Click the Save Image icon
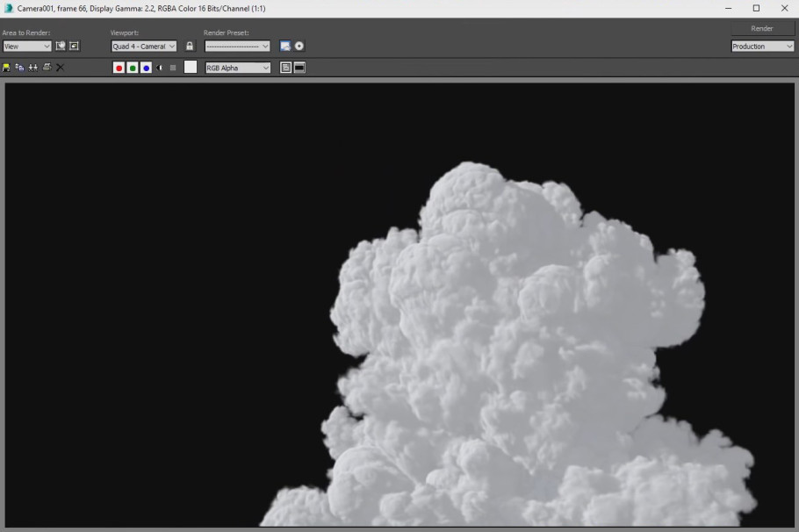The width and height of the screenshot is (799, 532). tap(6, 68)
